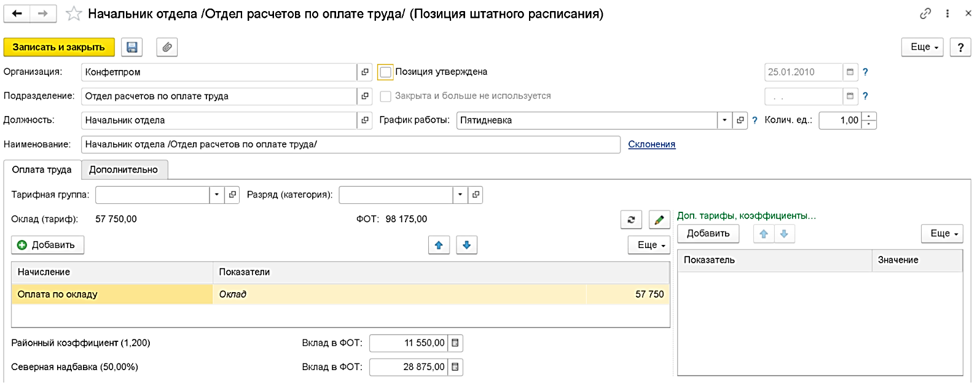Click the Показатель column header

pos(775,260)
